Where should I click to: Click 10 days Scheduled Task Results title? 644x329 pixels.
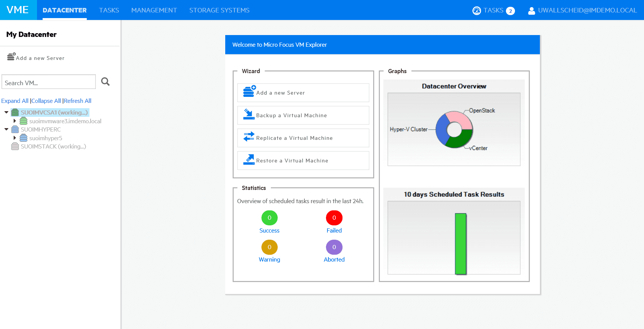(454, 194)
